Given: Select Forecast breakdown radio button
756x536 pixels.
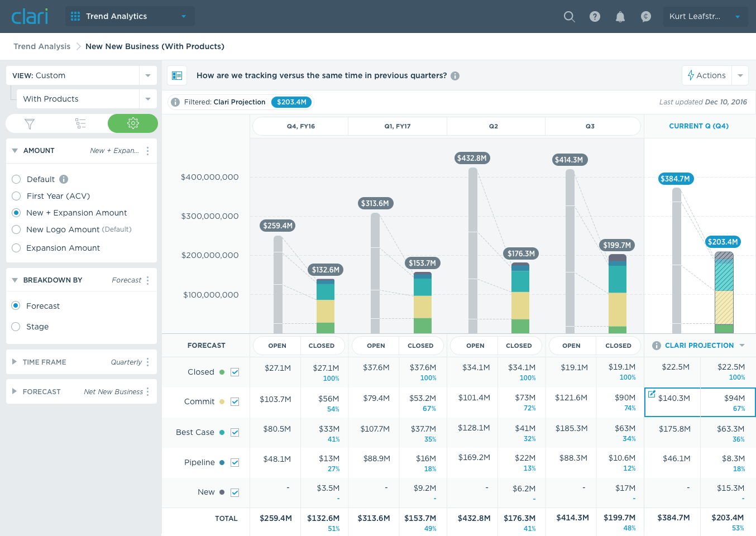Looking at the screenshot, I should pos(16,305).
